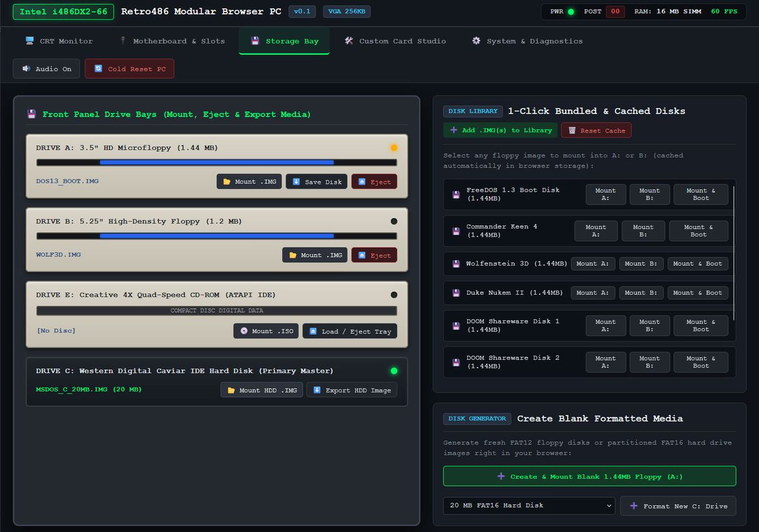Click Mount .IMG for Drive A
The height and width of the screenshot is (532, 759).
coord(249,182)
